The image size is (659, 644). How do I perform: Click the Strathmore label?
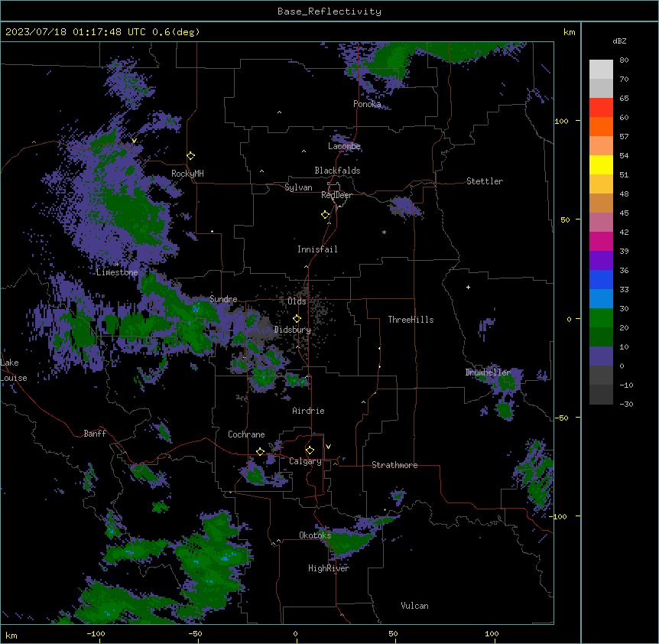coord(394,465)
